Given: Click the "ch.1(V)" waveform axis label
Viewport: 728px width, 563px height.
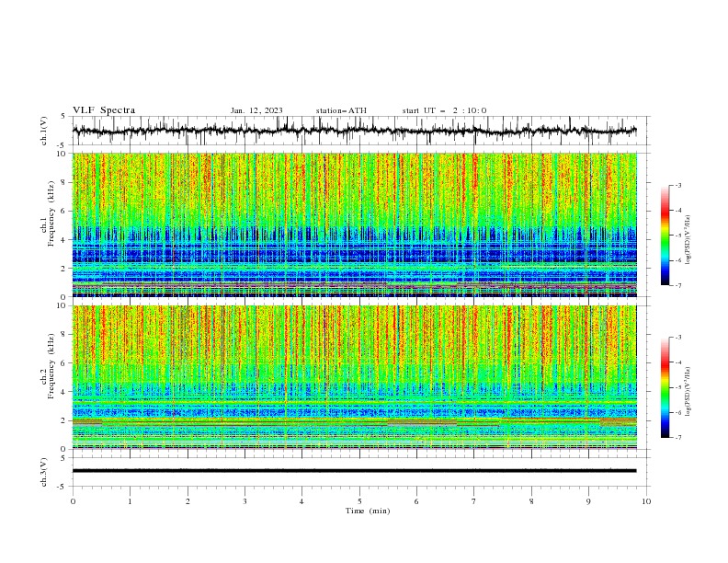Looking at the screenshot, I should coord(44,131).
